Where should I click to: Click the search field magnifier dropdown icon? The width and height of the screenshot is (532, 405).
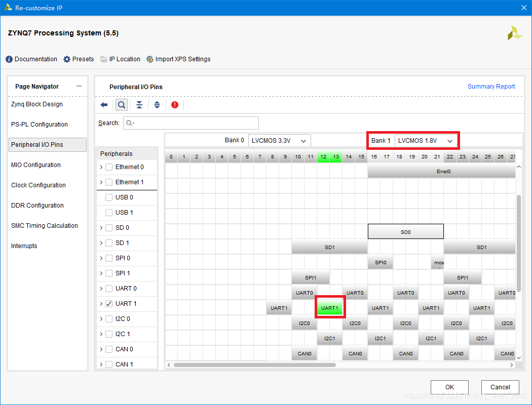point(130,123)
